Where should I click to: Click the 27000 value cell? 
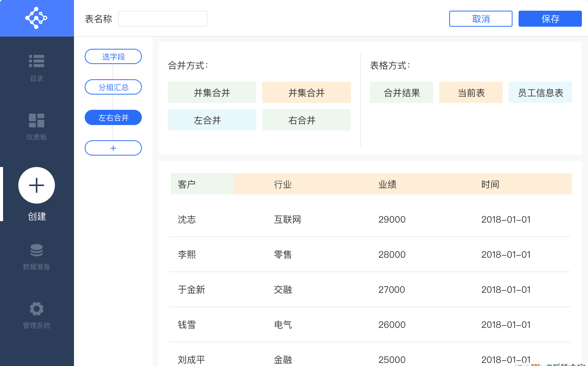click(x=392, y=290)
